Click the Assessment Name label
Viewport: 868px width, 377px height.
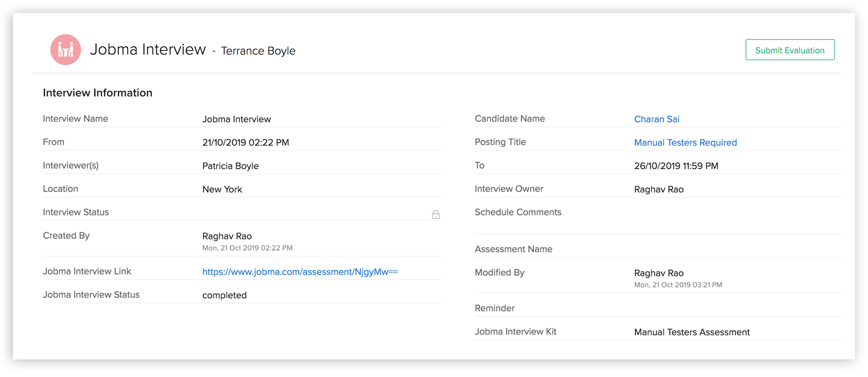(513, 249)
